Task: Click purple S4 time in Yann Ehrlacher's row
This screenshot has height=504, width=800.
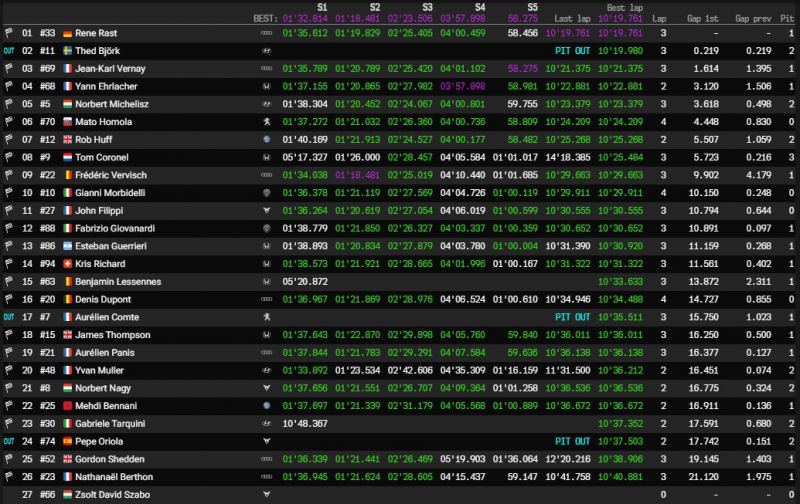Action: coord(462,86)
